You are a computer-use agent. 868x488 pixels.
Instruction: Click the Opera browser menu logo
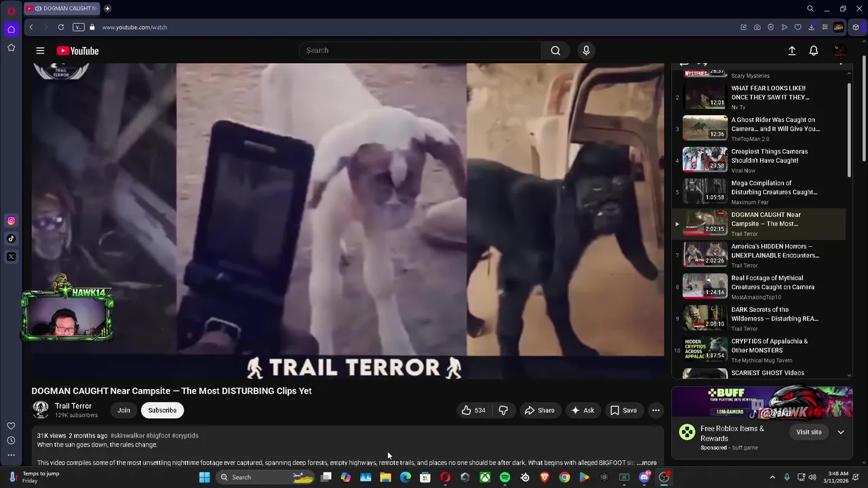11,10
